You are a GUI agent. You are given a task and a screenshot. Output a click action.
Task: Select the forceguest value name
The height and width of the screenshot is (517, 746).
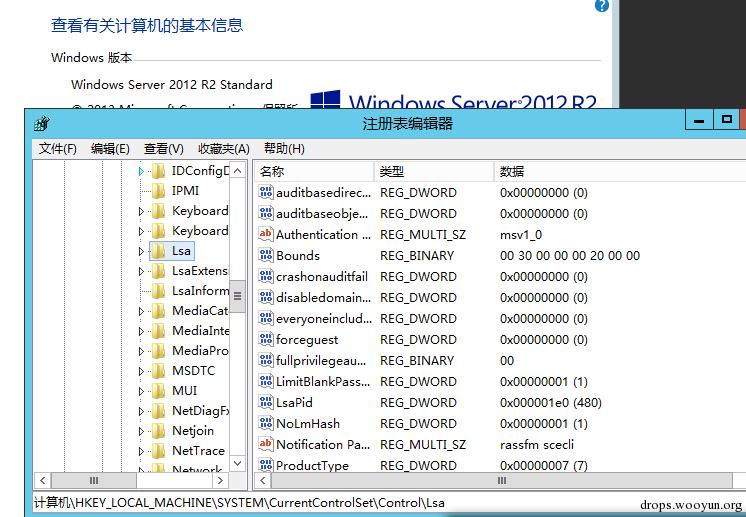click(x=307, y=340)
